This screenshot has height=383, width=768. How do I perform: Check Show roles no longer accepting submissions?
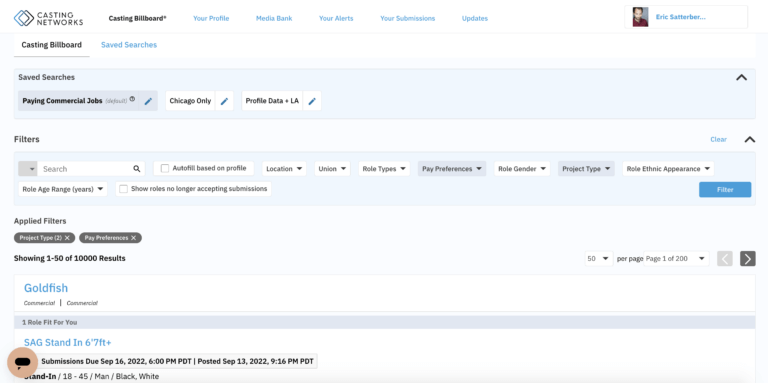pos(123,189)
